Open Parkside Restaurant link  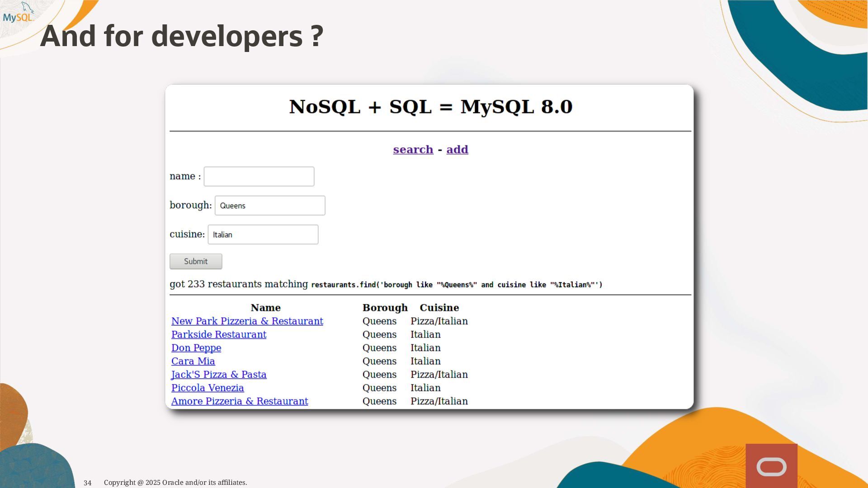[x=218, y=335]
